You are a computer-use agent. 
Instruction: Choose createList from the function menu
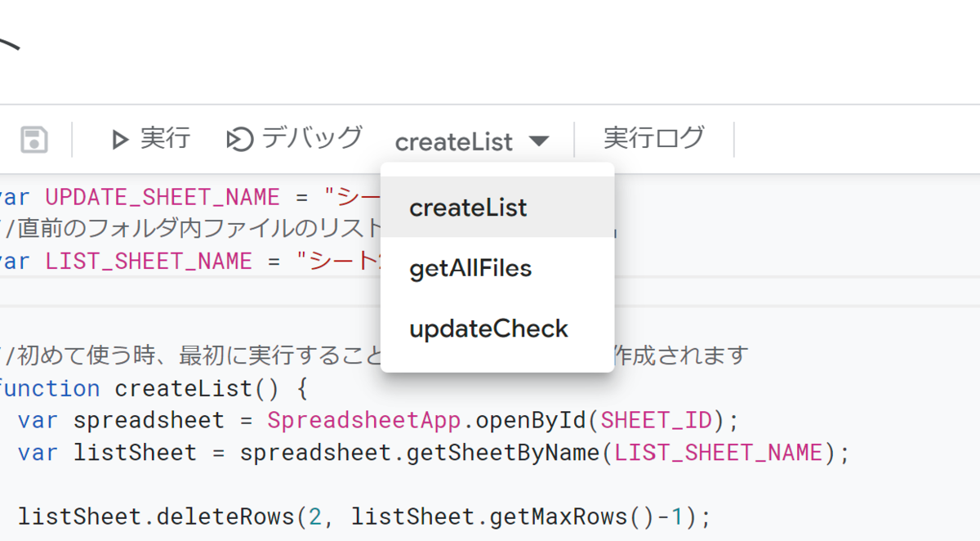497,208
